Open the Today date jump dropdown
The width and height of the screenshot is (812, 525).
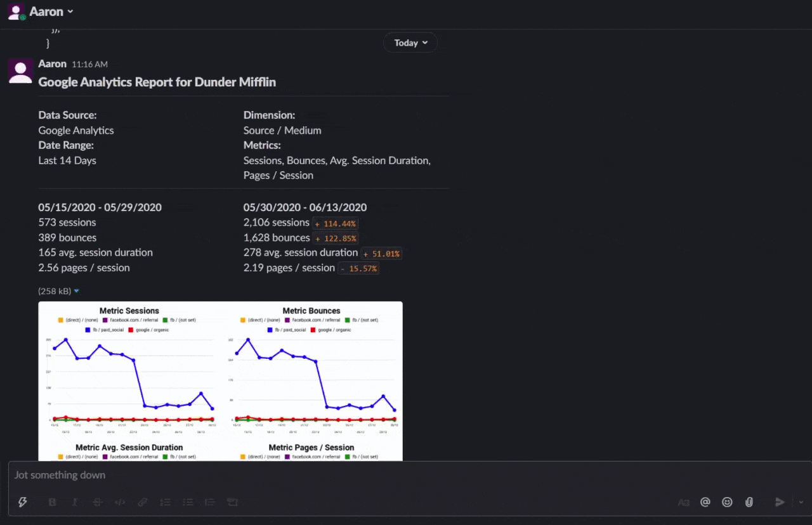[x=410, y=42]
